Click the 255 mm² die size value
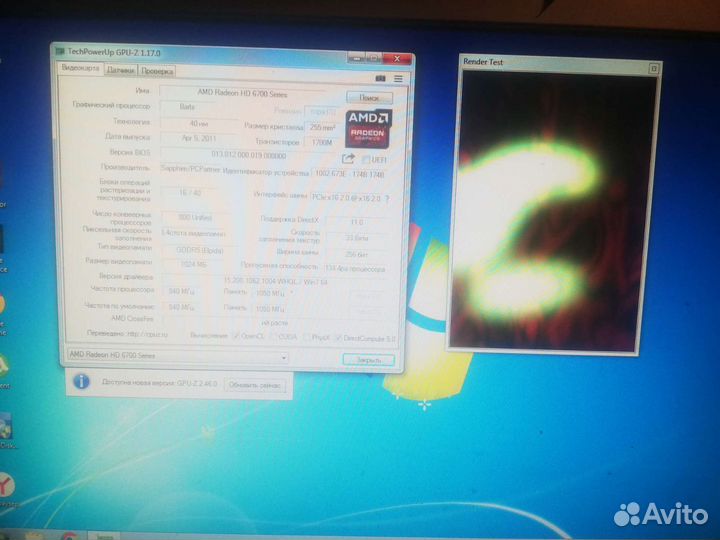The image size is (720, 540). pos(322,127)
